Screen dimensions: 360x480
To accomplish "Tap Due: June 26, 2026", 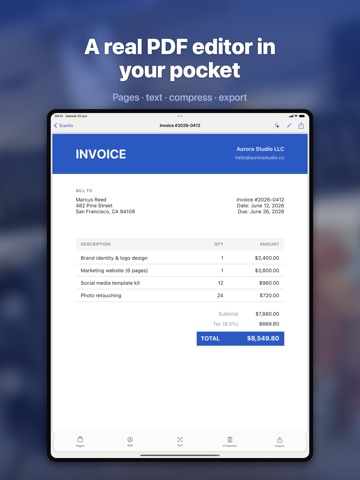I will click(x=261, y=211).
